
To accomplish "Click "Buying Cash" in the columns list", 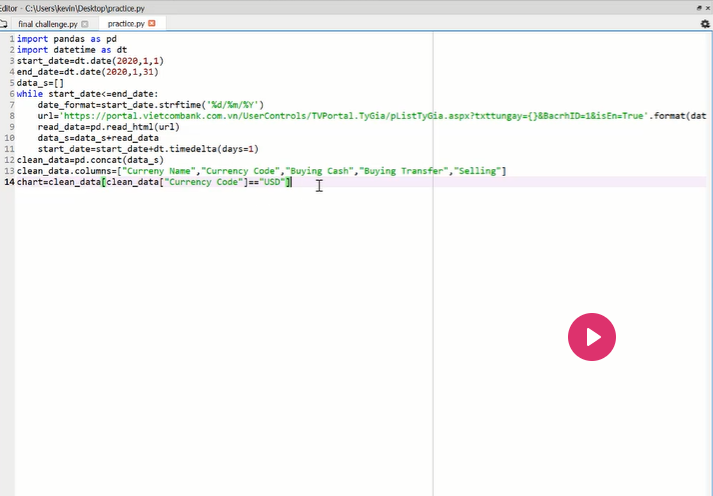I will click(x=319, y=171).
